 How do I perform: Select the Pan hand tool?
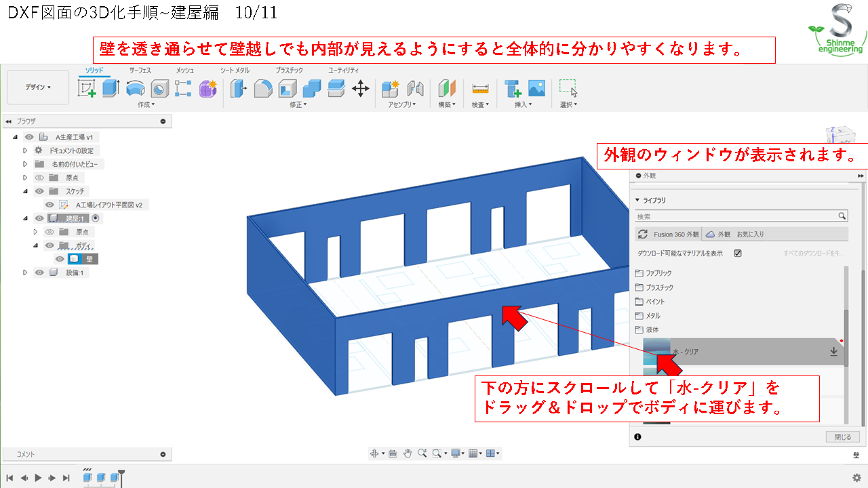408,453
